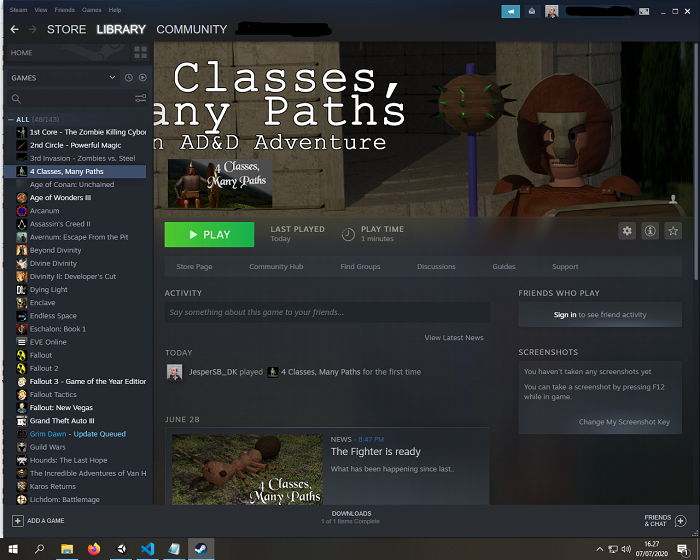
Task: Select the LIBRARY tab
Action: click(121, 29)
